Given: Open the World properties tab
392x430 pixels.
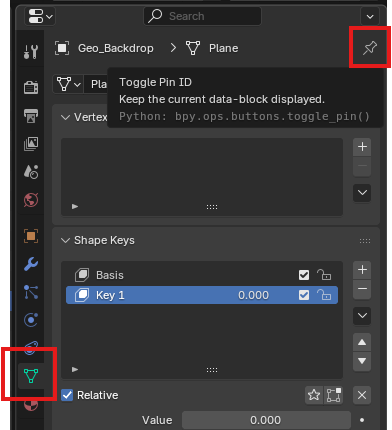Looking at the screenshot, I should [31, 200].
